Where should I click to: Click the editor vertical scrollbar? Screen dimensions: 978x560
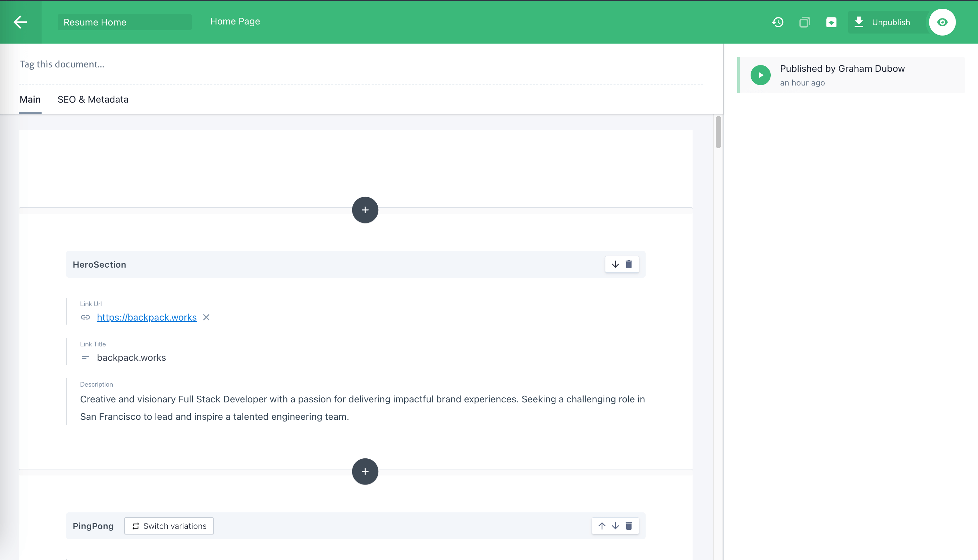718,132
